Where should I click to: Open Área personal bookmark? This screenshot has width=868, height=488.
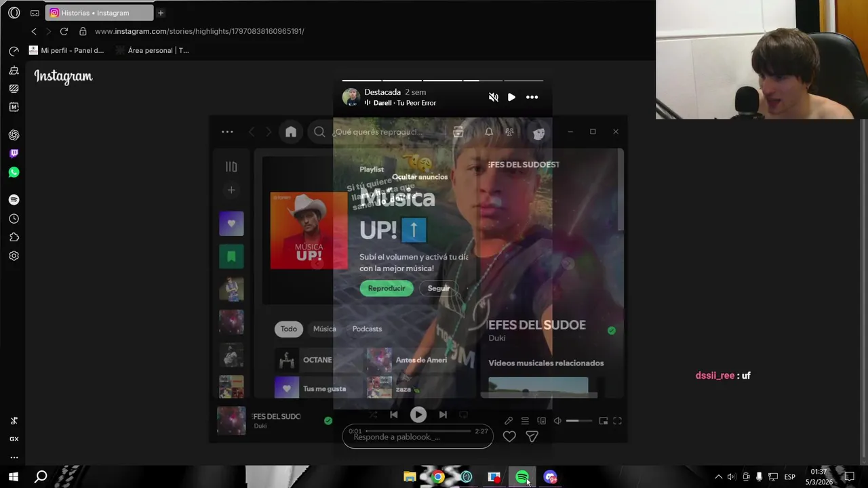153,50
